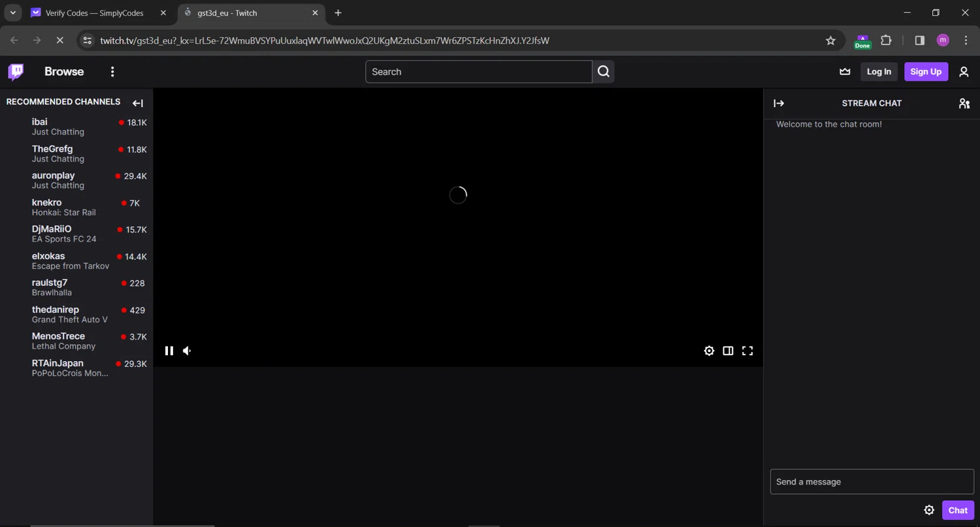980x527 pixels.
Task: Toggle theatre mode on the player
Action: (x=728, y=351)
